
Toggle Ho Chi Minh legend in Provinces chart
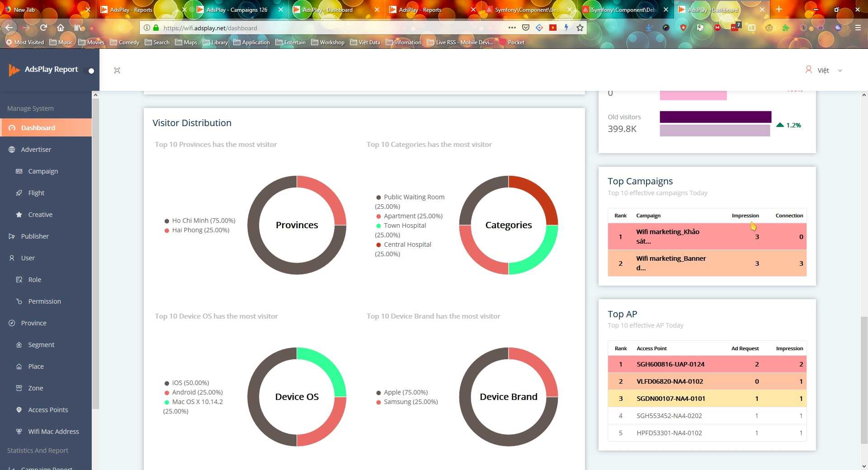pyautogui.click(x=199, y=221)
